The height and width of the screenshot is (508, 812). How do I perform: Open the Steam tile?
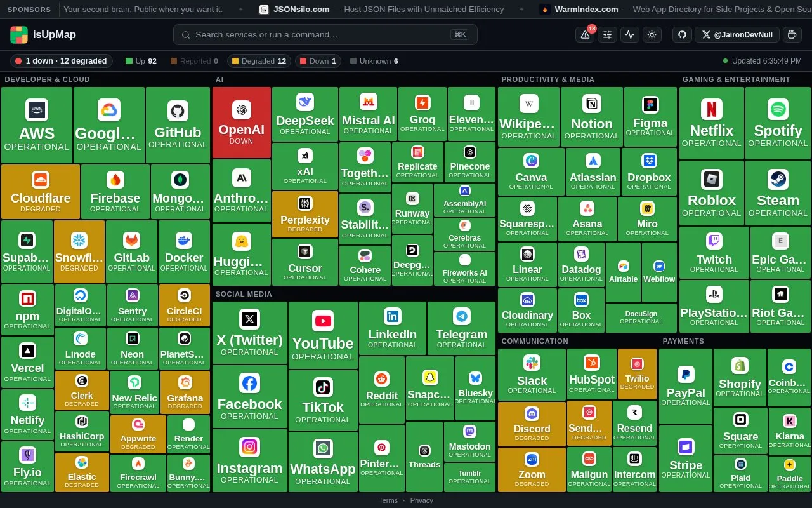coord(778,192)
